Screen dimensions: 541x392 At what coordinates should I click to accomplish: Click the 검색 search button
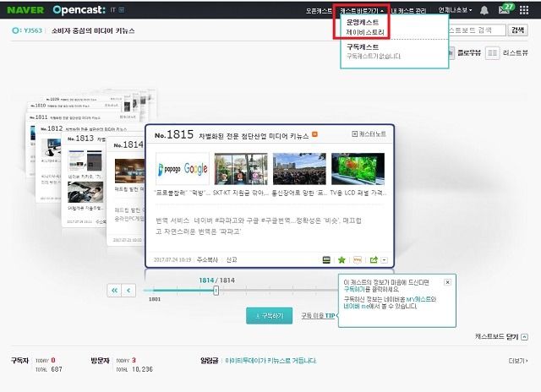517,30
